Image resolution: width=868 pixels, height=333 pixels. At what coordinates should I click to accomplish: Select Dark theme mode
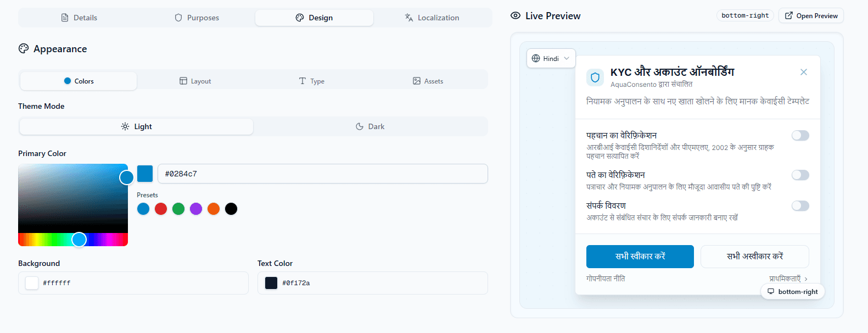coord(370,126)
